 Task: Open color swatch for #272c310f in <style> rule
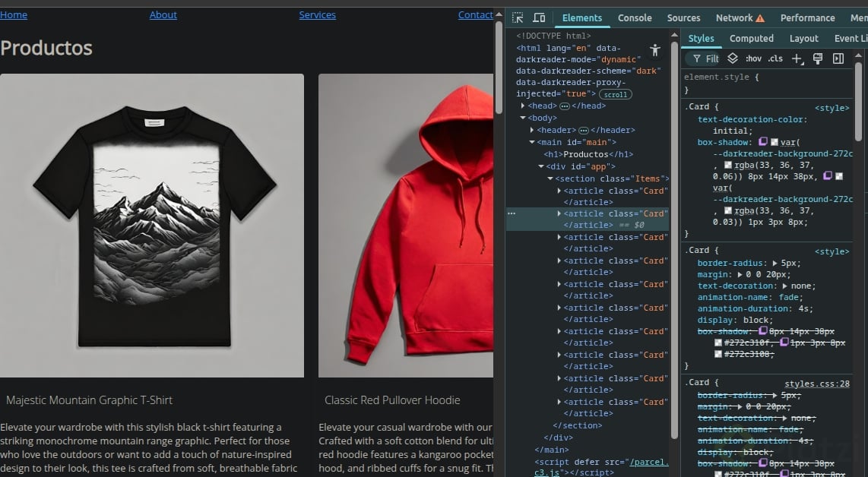(x=718, y=343)
